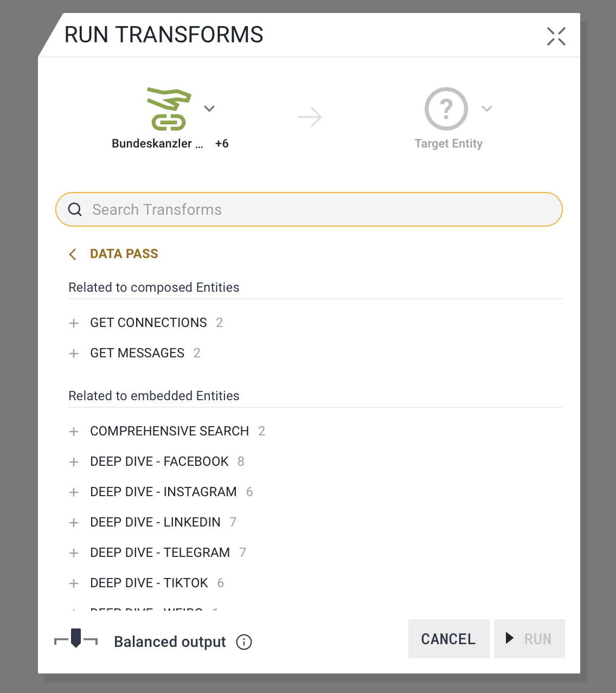616x693 pixels.
Task: Click the search magnifier icon
Action: 75,210
